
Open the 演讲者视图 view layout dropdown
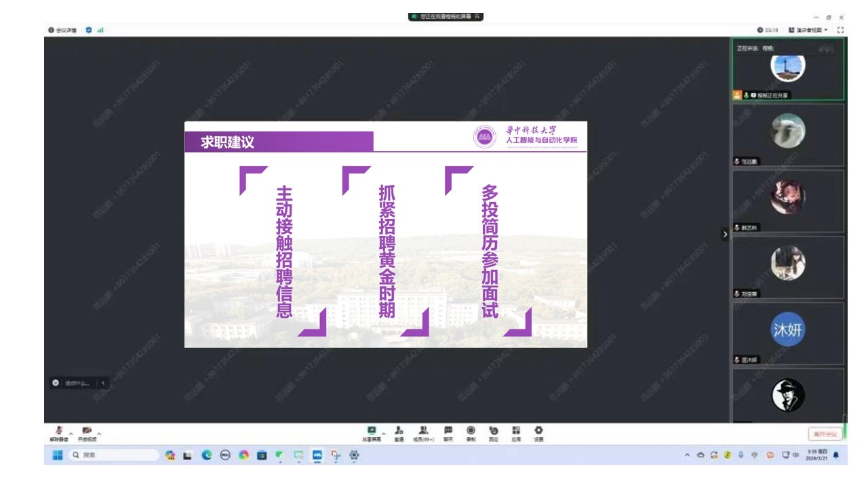[x=808, y=30]
